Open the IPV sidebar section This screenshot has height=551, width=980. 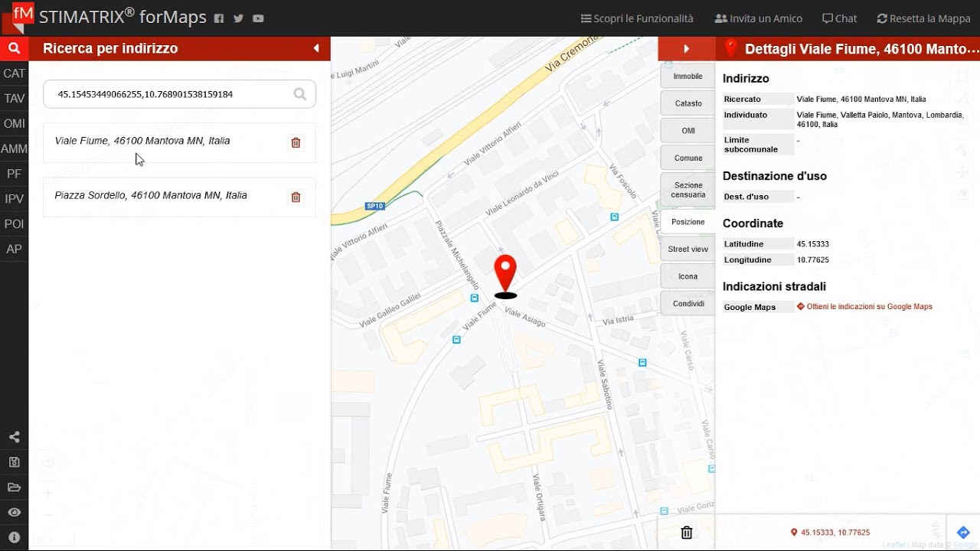(14, 199)
